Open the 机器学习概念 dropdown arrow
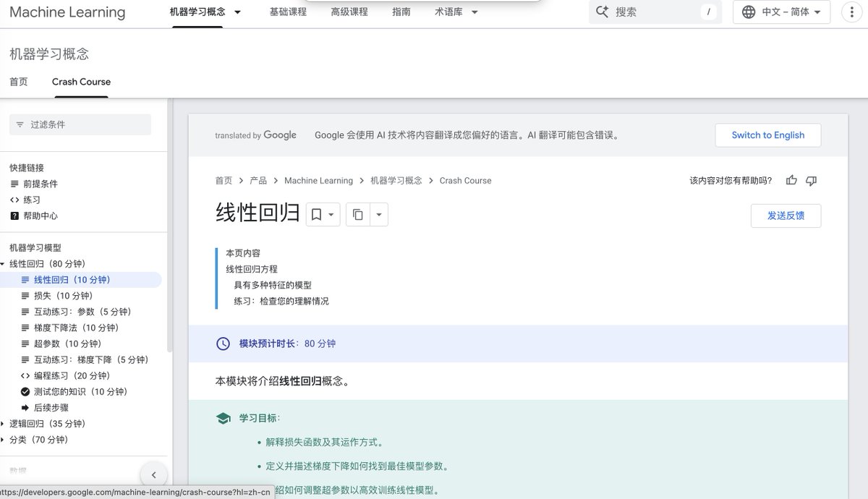Viewport: 868px width, 499px height. tap(238, 12)
